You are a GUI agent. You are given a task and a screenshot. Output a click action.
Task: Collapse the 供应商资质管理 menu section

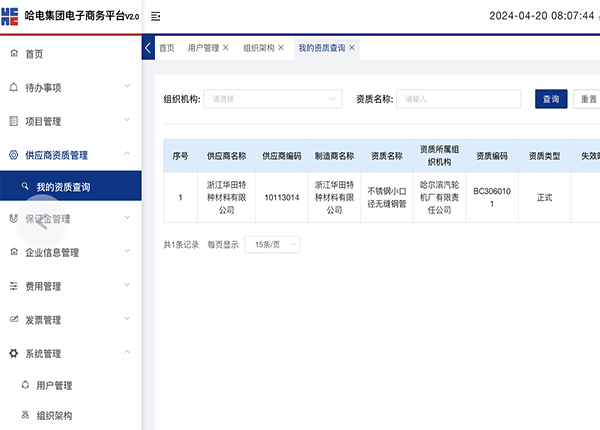point(127,155)
